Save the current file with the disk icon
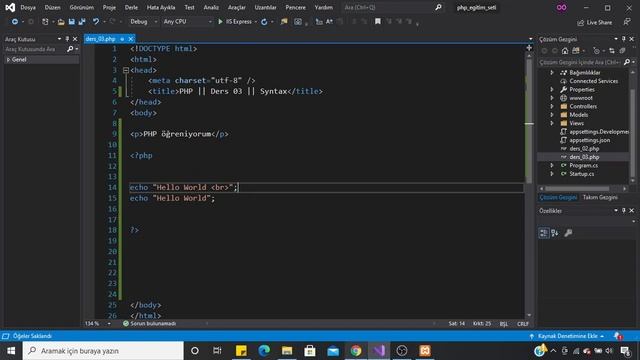 click(x=71, y=22)
